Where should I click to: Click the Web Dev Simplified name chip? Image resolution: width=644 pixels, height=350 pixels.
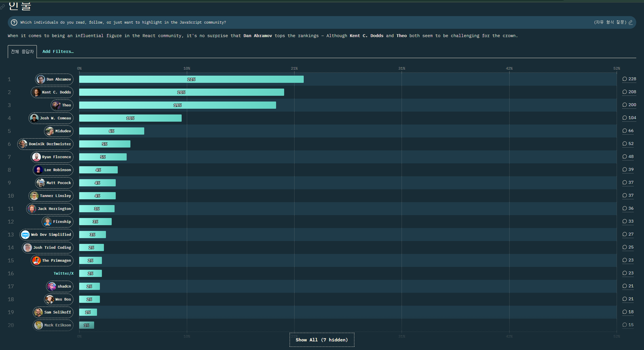point(46,235)
